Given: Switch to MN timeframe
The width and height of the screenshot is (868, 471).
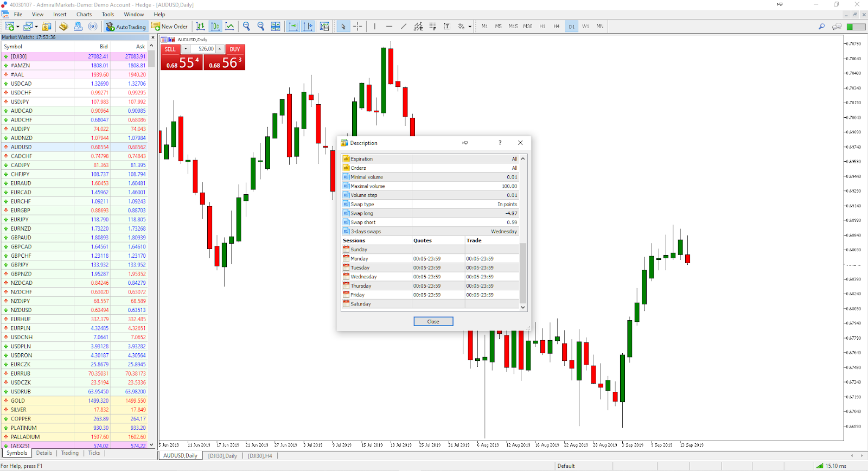Looking at the screenshot, I should (600, 26).
